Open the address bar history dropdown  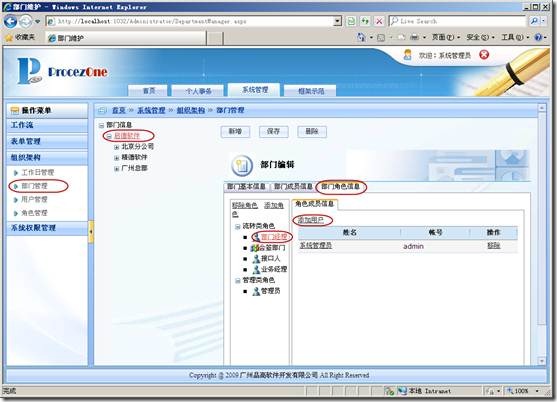[x=338, y=21]
